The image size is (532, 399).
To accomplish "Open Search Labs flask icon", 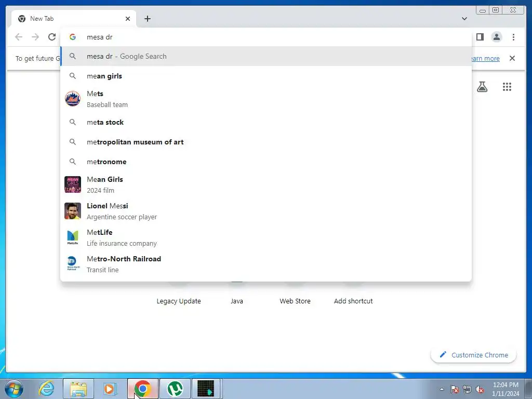I will tap(482, 87).
